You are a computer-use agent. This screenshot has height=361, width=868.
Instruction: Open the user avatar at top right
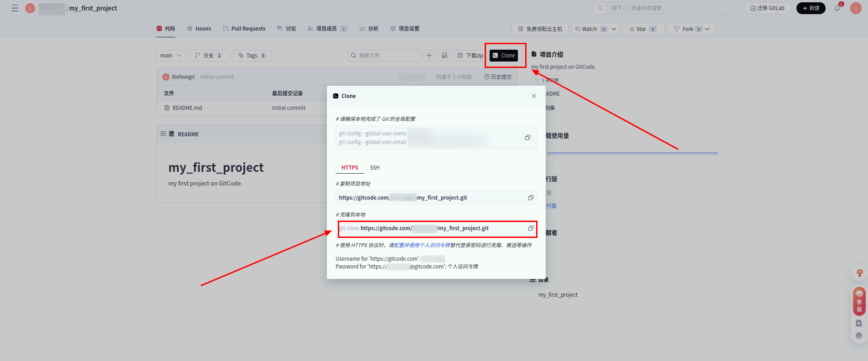tap(856, 8)
